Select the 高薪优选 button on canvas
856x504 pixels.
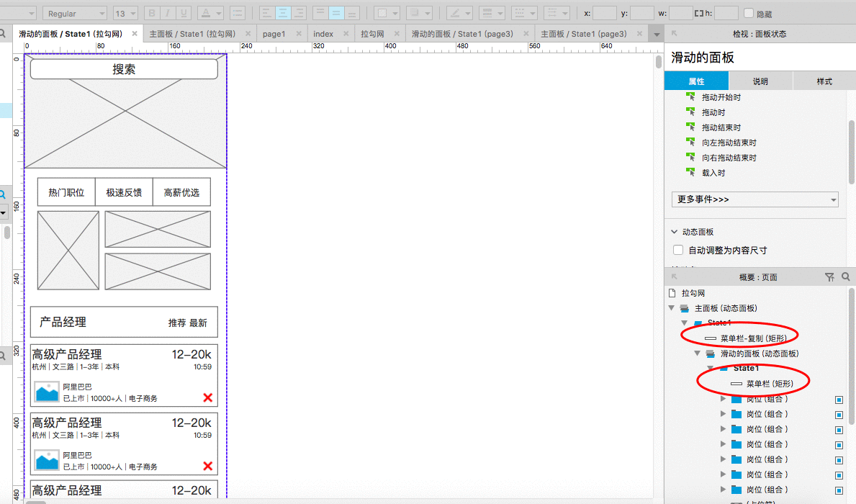(182, 192)
